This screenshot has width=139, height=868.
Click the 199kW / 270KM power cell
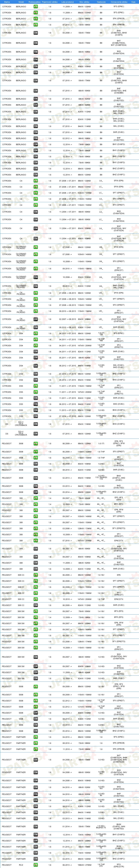(x=84, y=865)
